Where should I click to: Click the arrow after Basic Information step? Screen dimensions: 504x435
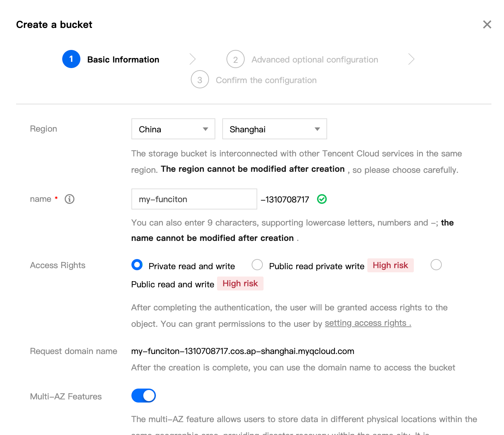coord(192,59)
